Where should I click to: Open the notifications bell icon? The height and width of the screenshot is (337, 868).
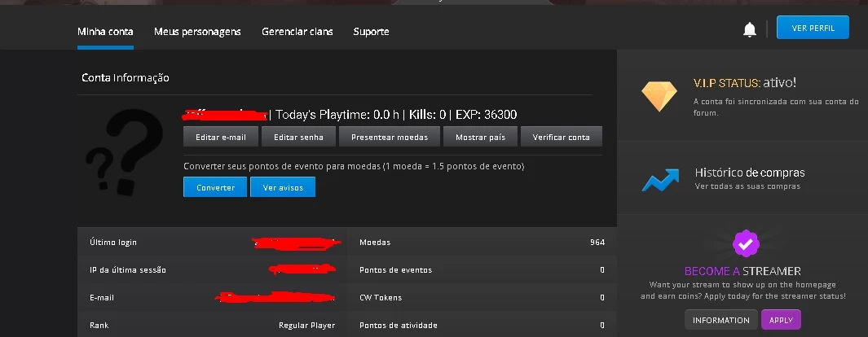click(750, 29)
